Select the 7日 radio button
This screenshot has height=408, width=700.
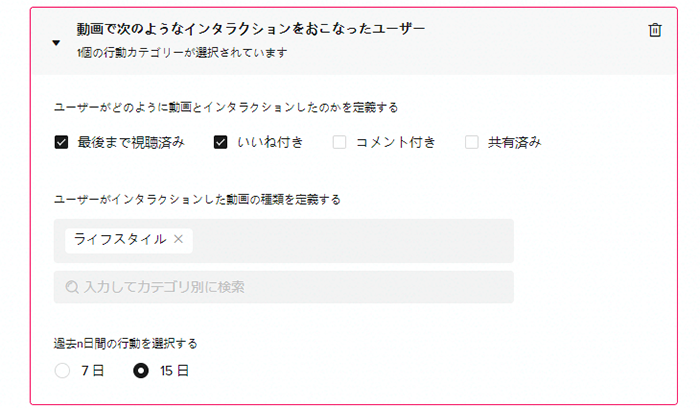point(62,371)
